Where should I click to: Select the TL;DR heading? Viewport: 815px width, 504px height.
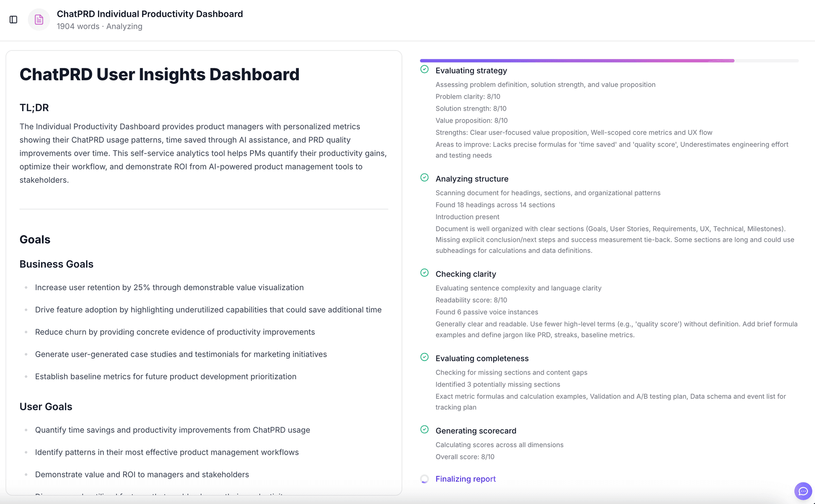pos(34,107)
